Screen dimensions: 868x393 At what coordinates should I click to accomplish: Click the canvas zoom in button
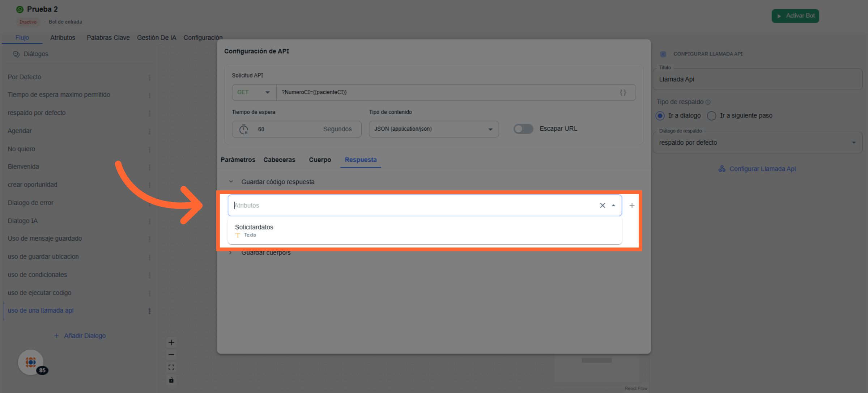tap(171, 342)
